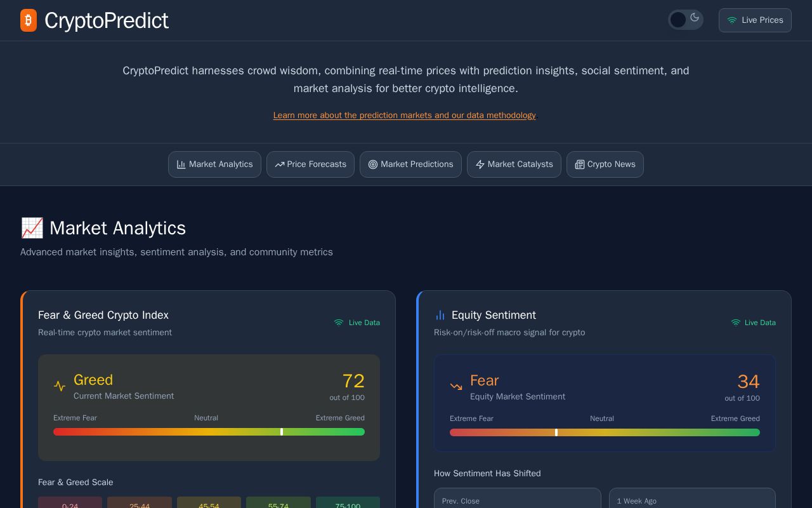Screen dimensions: 812x508
Task: Click the 25-44 scale swatch
Action: coord(140,502)
